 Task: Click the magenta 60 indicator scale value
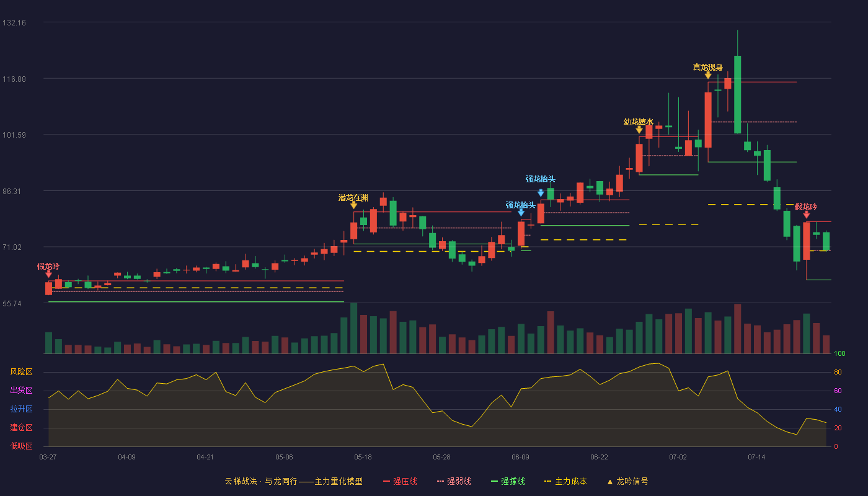pos(838,391)
